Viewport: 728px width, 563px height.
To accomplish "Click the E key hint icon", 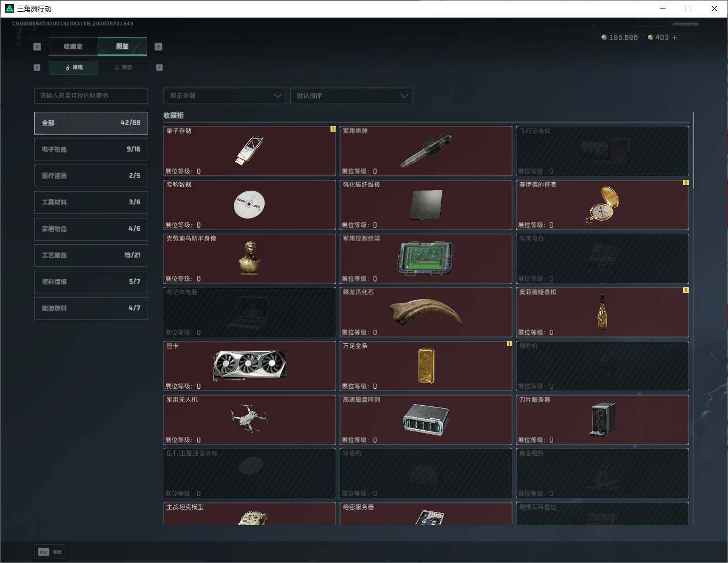I will pyautogui.click(x=158, y=47).
